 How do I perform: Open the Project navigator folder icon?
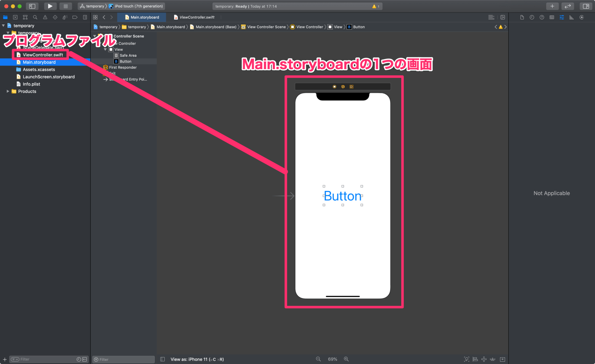[5, 17]
